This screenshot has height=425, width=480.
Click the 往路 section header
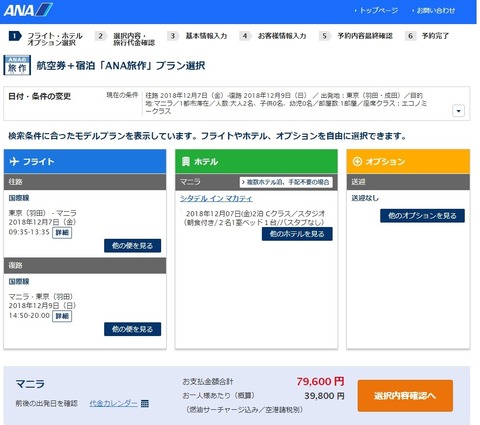[85, 182]
